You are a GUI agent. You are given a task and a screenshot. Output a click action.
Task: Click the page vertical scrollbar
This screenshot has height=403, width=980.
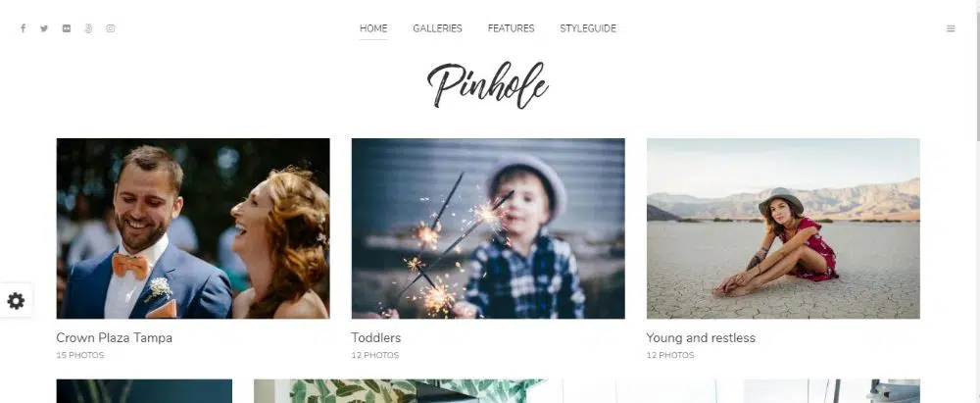coord(976,202)
